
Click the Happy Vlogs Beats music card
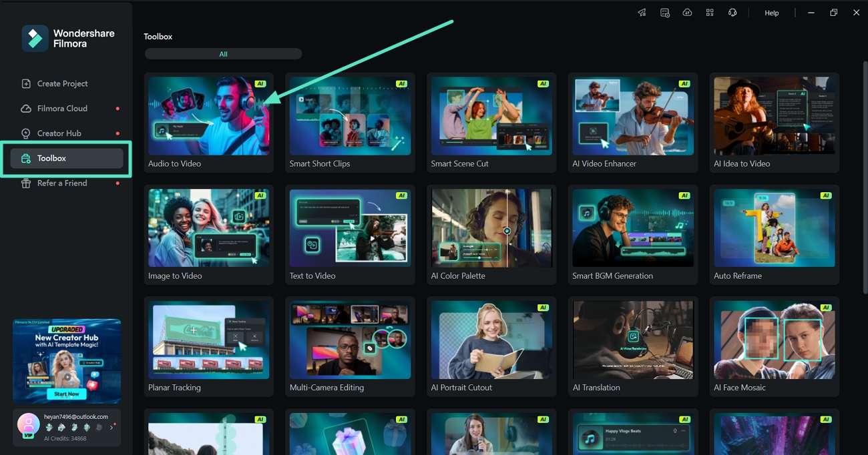633,434
